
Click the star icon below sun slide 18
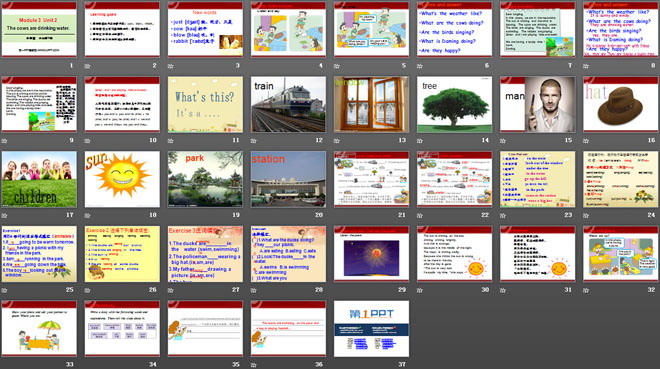point(88,215)
